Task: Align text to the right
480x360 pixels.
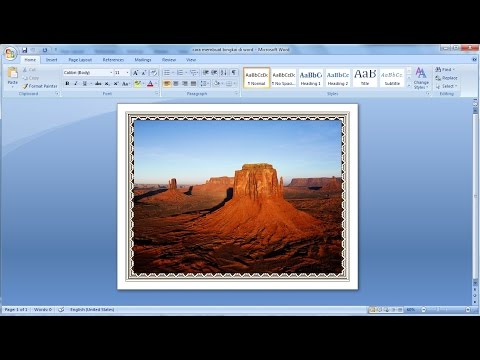Action: 185,84
